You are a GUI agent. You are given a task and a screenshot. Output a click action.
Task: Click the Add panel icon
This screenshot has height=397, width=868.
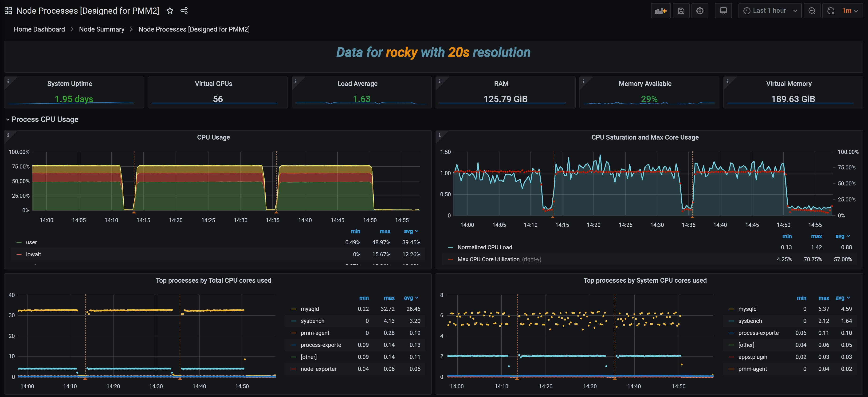660,11
